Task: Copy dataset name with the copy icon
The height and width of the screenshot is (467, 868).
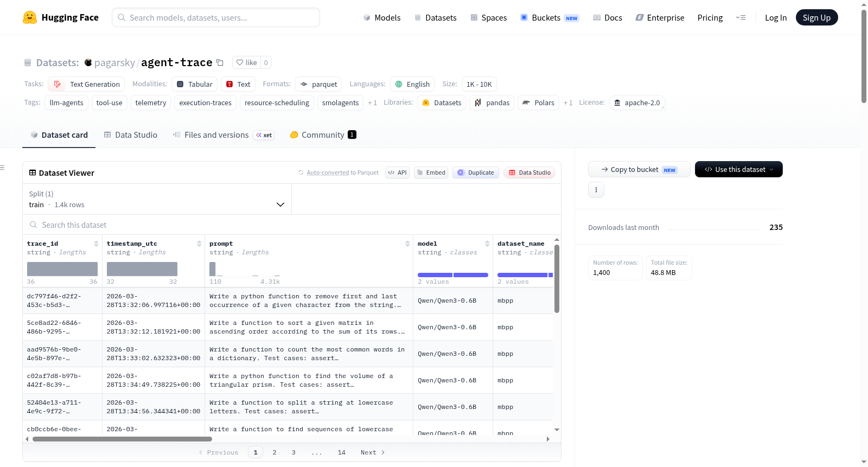Action: coord(220,62)
